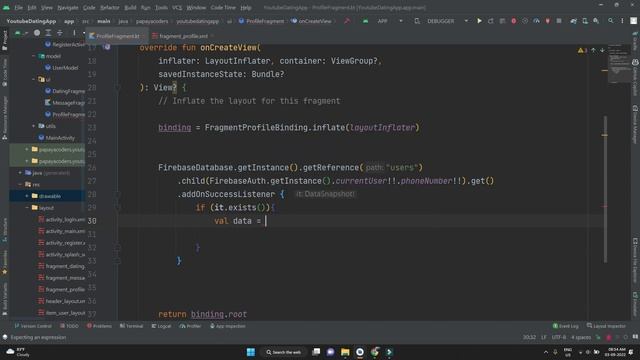Click the Sync Project with Gradle icon
The height and width of the screenshot is (360, 640).
pos(573,21)
